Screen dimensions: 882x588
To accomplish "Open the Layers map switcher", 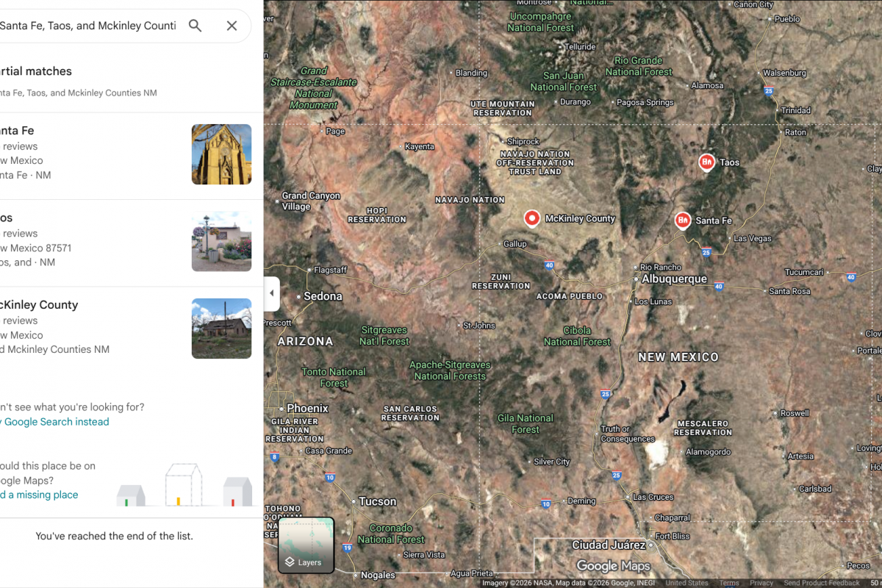I will point(306,545).
